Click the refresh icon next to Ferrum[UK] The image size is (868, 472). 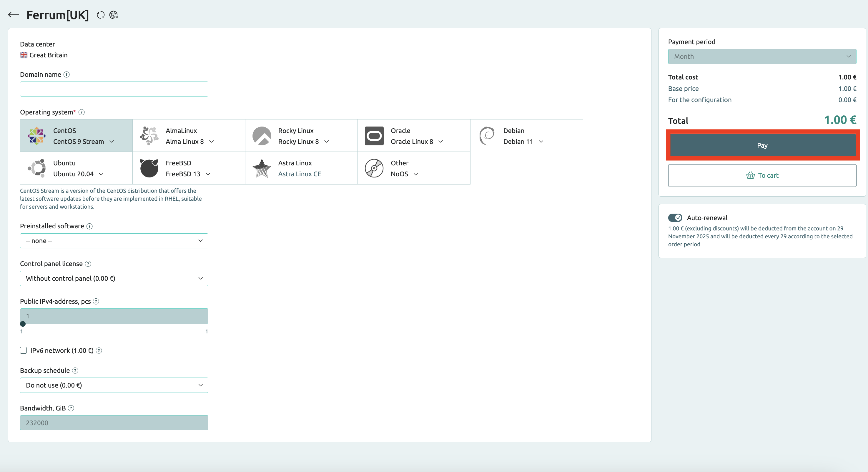(100, 15)
